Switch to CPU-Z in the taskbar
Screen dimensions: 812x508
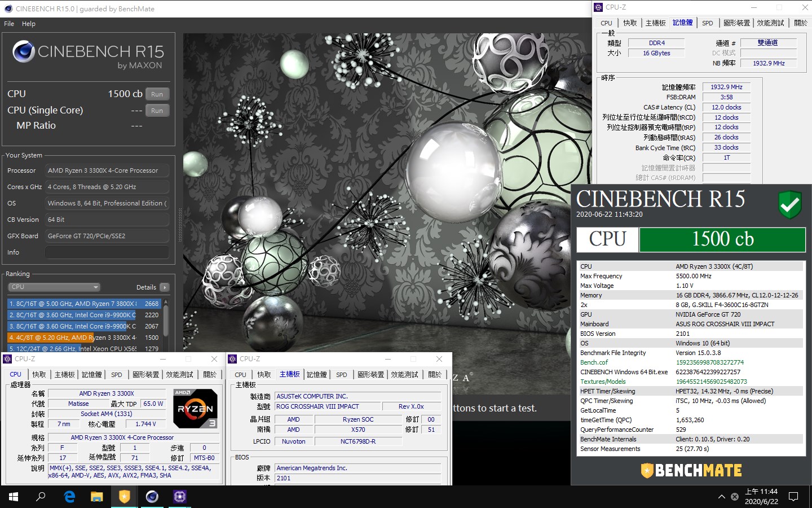(180, 497)
